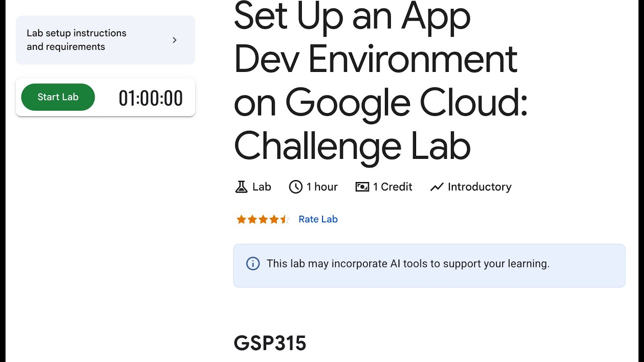Viewport: 644px width, 362px height.
Task: Click the Lab label next to flask
Action: 262,187
